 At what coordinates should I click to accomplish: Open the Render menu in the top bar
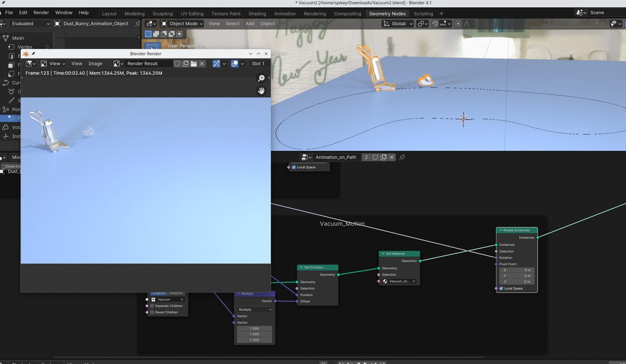point(42,13)
